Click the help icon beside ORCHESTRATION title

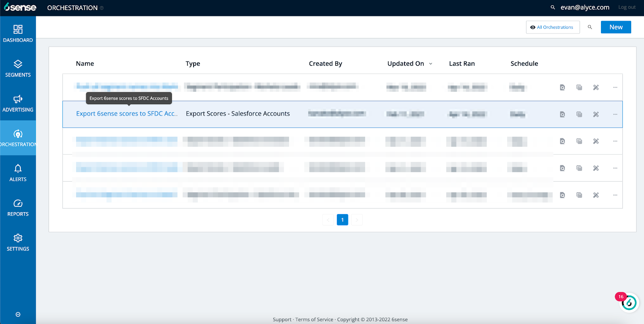(102, 8)
